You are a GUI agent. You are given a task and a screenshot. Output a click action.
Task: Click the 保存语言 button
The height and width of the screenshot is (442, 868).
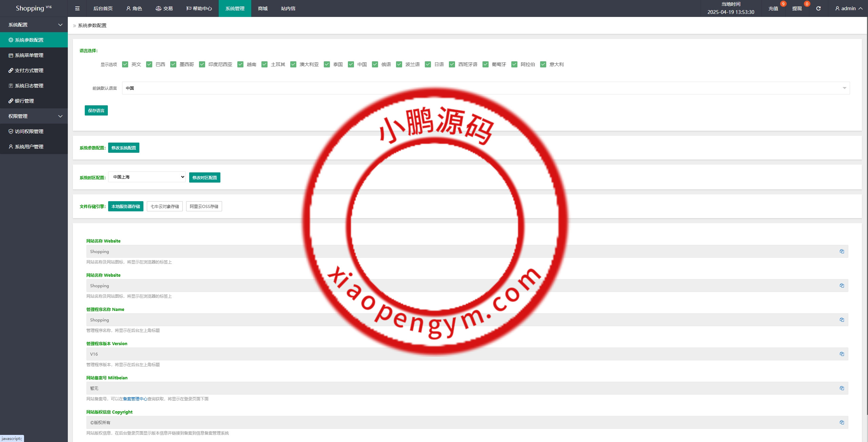96,110
